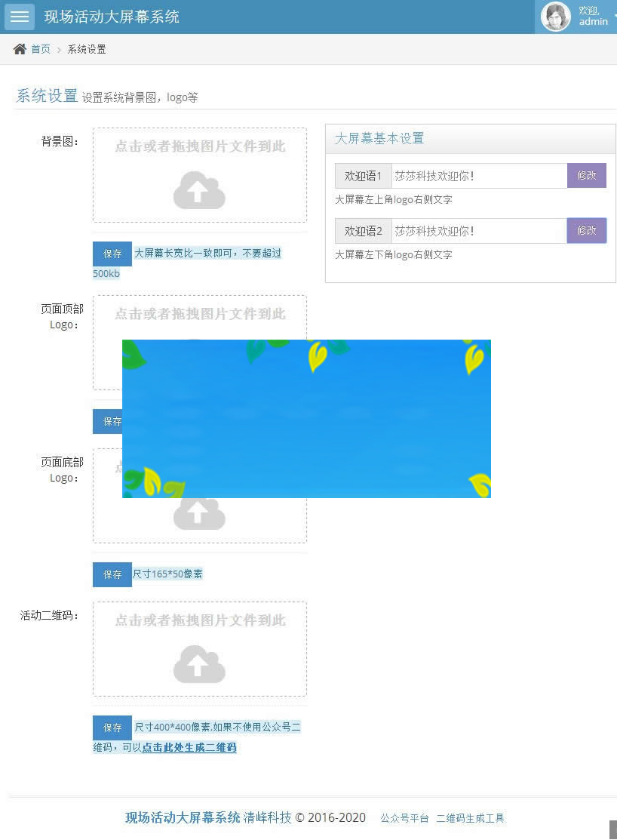
Task: Click the 修改 button beside 欢迎语1
Action: click(x=587, y=175)
